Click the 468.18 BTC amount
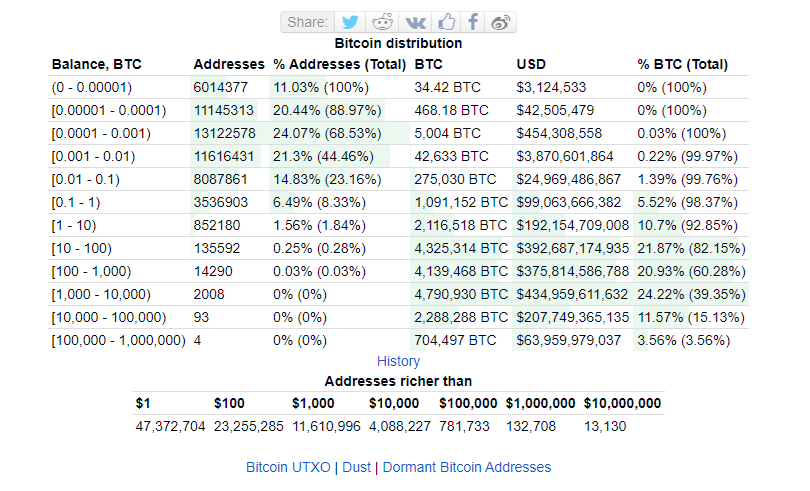Screen dimensions: 810x491 tap(451, 111)
